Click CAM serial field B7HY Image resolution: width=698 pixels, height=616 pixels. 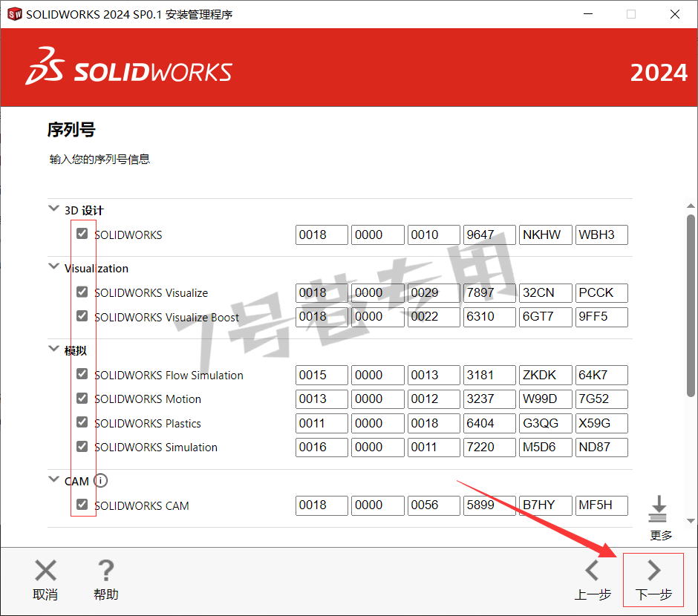545,505
